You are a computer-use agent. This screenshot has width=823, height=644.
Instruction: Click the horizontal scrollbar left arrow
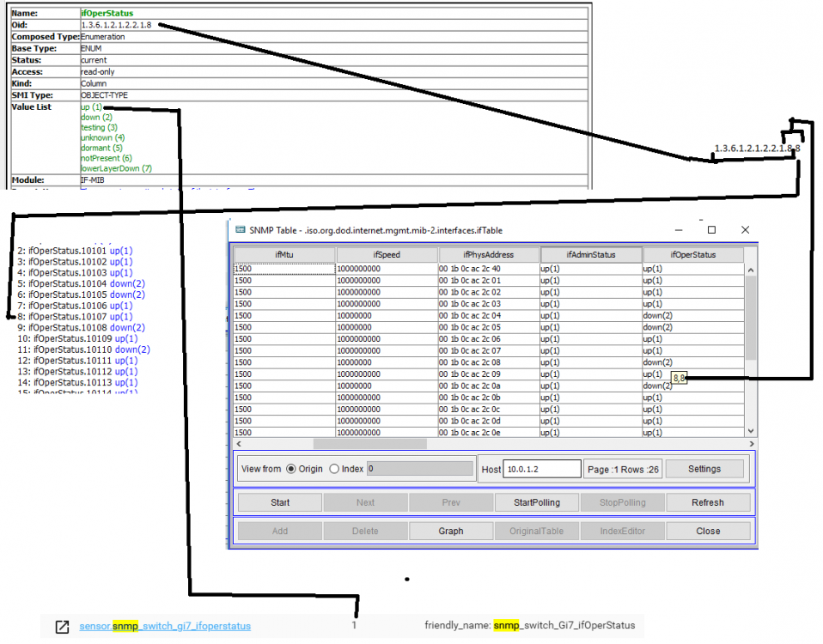coord(238,443)
